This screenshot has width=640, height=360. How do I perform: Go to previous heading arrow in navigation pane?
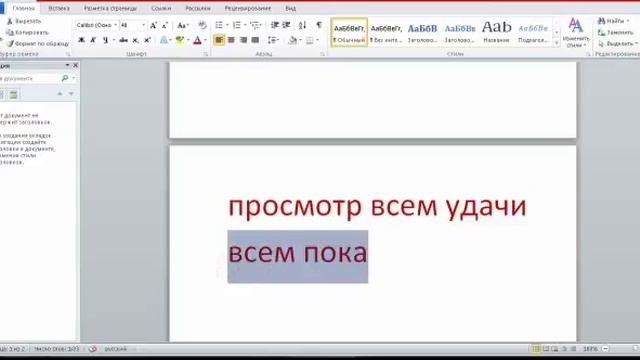point(60,94)
